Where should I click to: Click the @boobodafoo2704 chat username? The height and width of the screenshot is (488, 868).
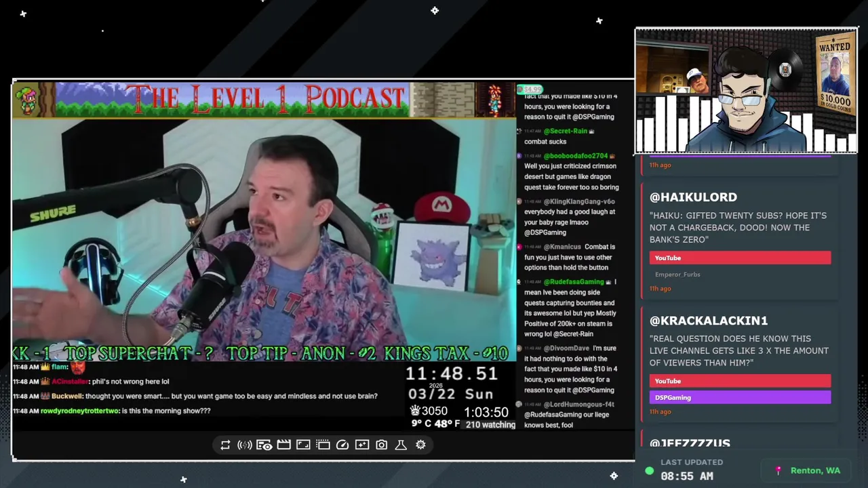(576, 156)
